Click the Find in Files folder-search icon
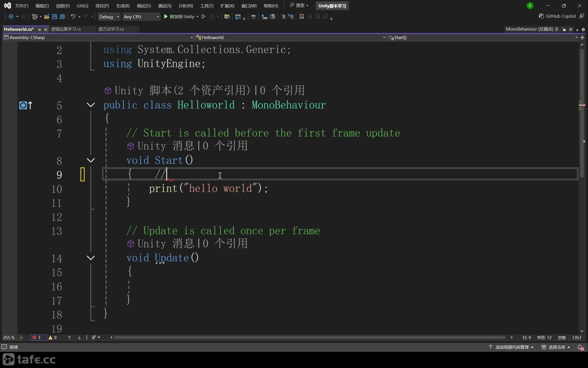 pos(227,17)
